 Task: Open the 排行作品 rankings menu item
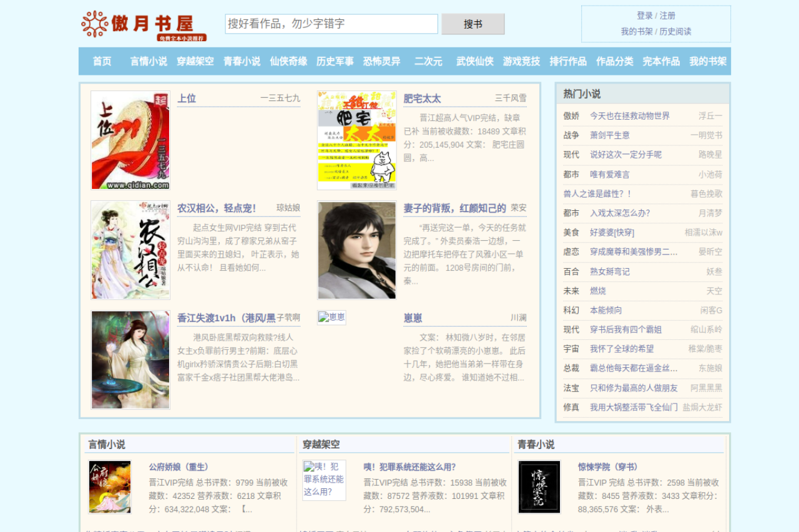click(x=567, y=61)
